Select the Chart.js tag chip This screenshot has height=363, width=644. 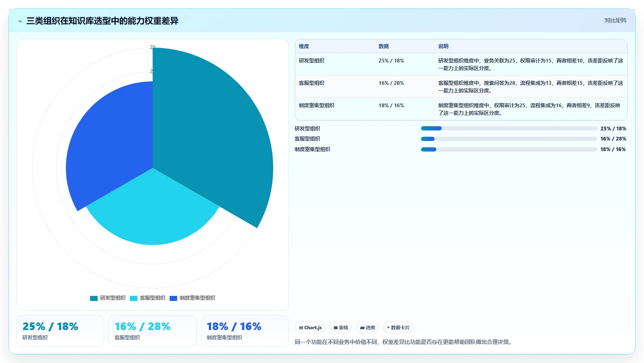(310, 328)
